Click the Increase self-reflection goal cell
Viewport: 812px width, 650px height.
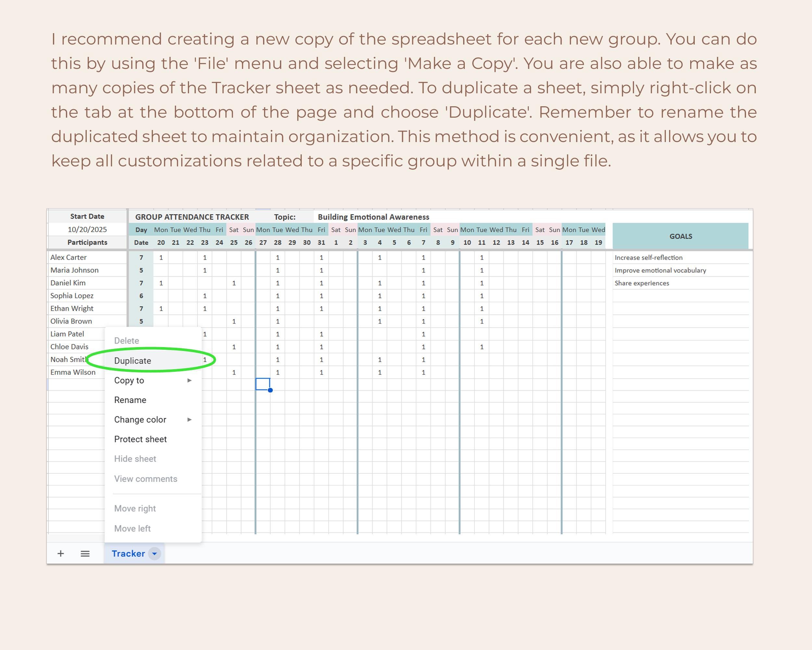pyautogui.click(x=680, y=257)
